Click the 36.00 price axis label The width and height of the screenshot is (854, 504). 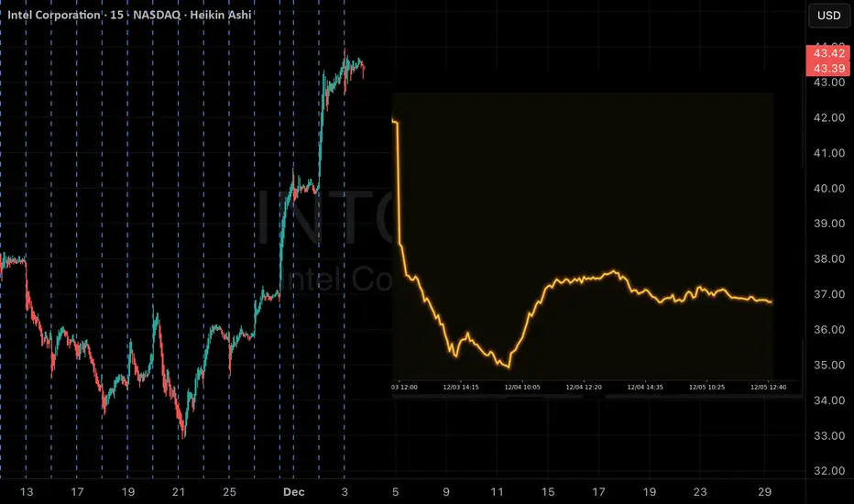tap(829, 330)
